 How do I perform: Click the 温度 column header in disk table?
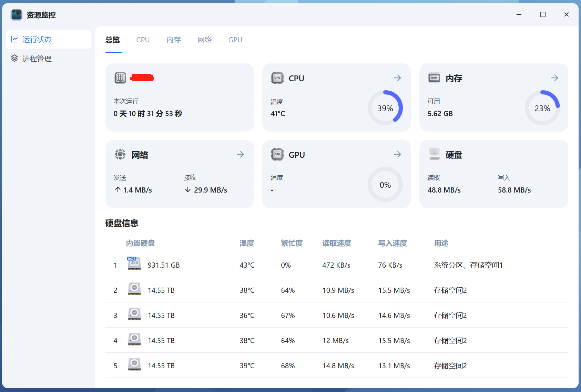coord(247,243)
